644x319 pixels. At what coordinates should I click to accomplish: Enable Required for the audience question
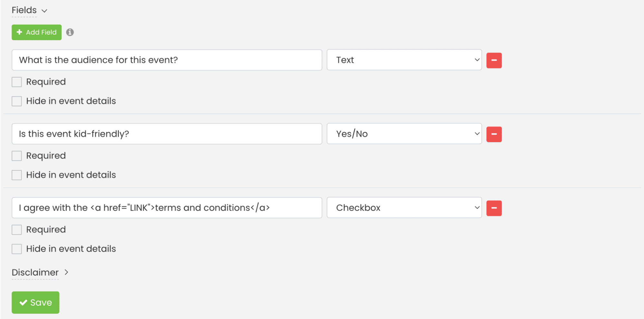point(16,82)
